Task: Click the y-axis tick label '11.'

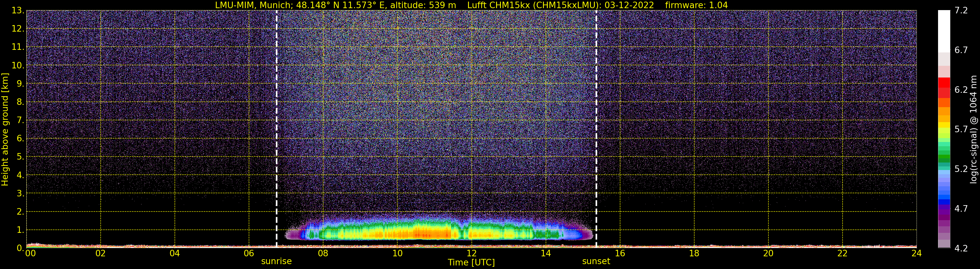Action: [x=18, y=47]
